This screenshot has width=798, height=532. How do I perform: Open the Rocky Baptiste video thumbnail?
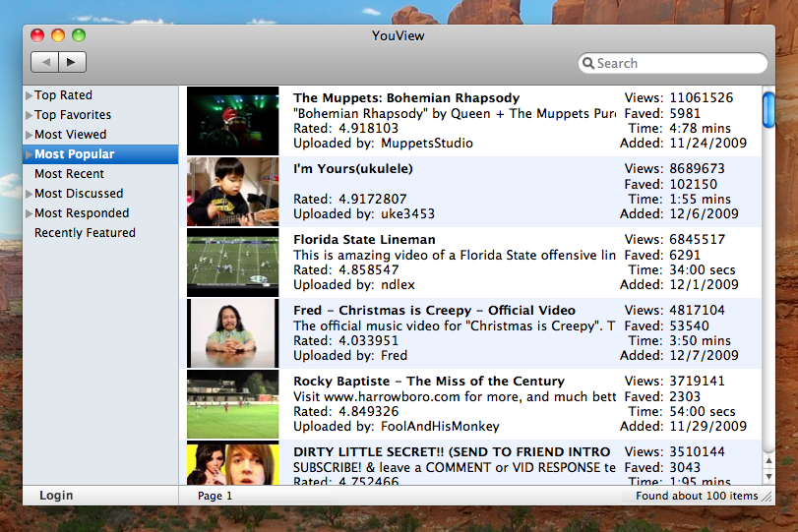coord(232,404)
